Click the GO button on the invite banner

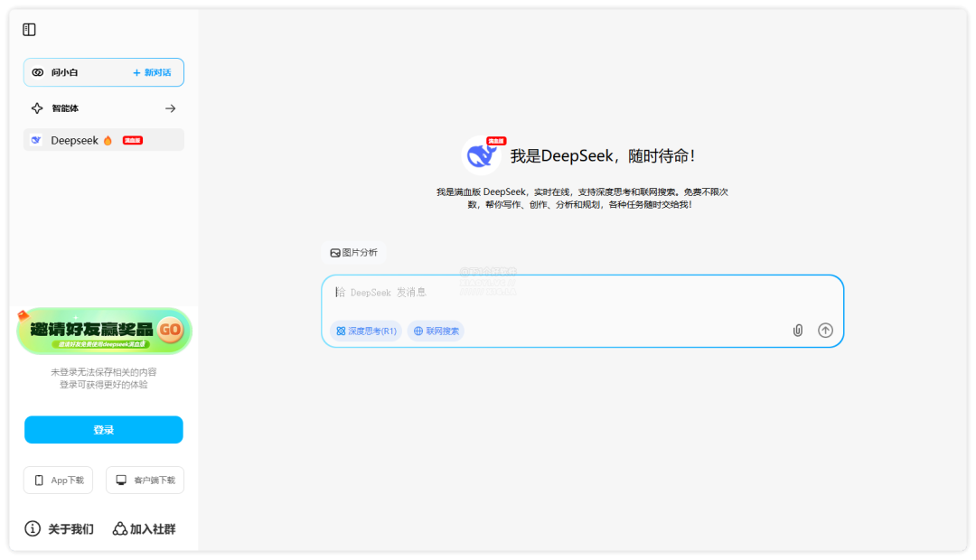[171, 330]
